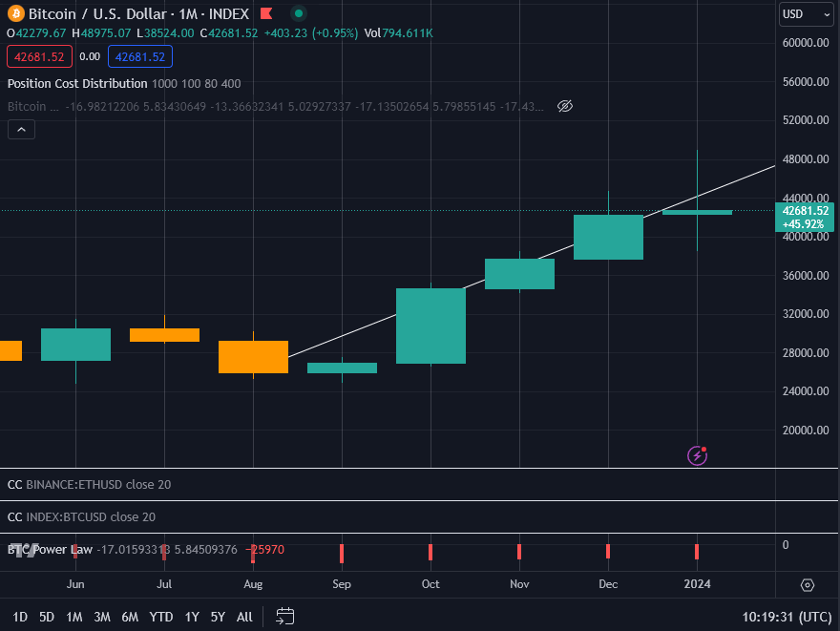840x631 pixels.
Task: Switch to the 5Y time range
Action: tap(218, 617)
